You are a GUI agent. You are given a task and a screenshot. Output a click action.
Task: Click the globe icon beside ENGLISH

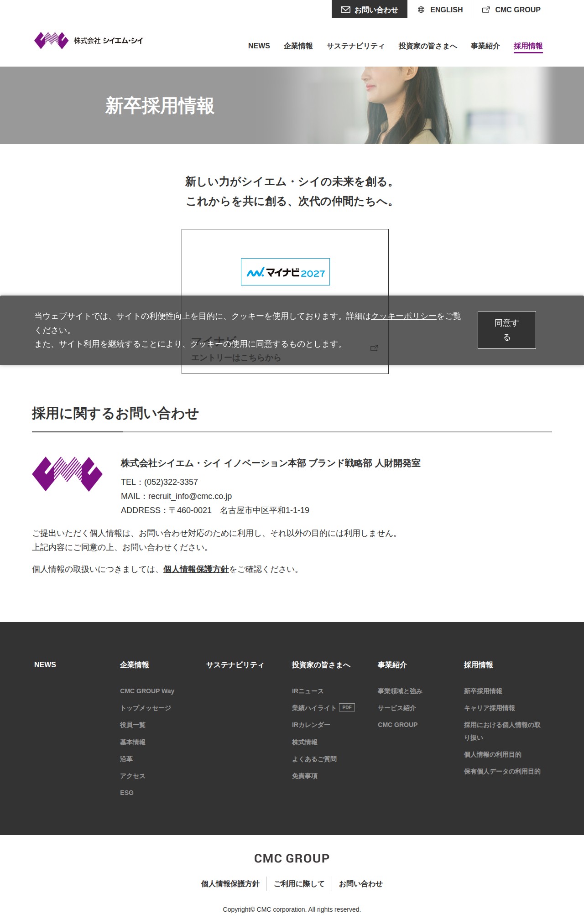(x=421, y=10)
